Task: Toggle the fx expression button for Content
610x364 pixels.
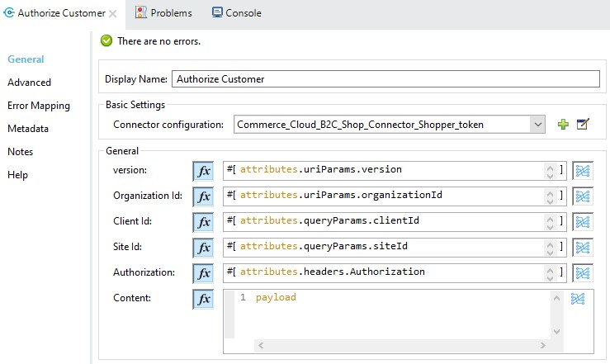Action: point(203,299)
